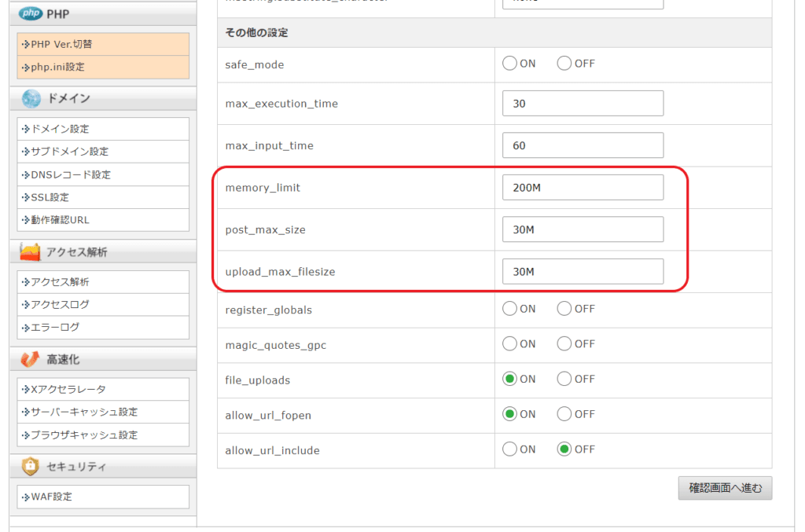
Task: Open エラーログ link
Action: point(103,327)
